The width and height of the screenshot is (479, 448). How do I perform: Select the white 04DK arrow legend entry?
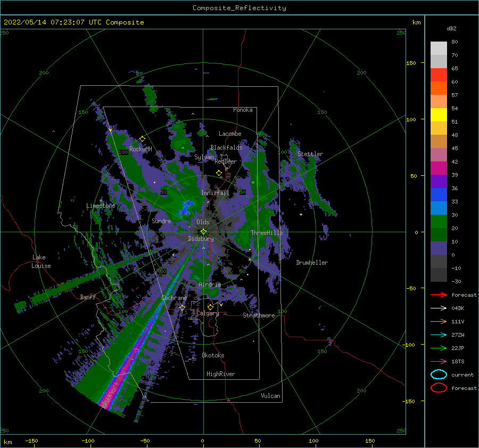[439, 308]
